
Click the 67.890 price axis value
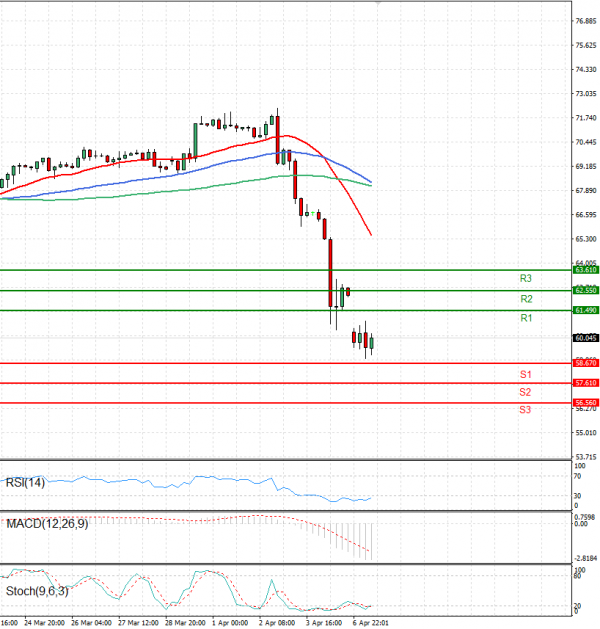click(x=586, y=191)
